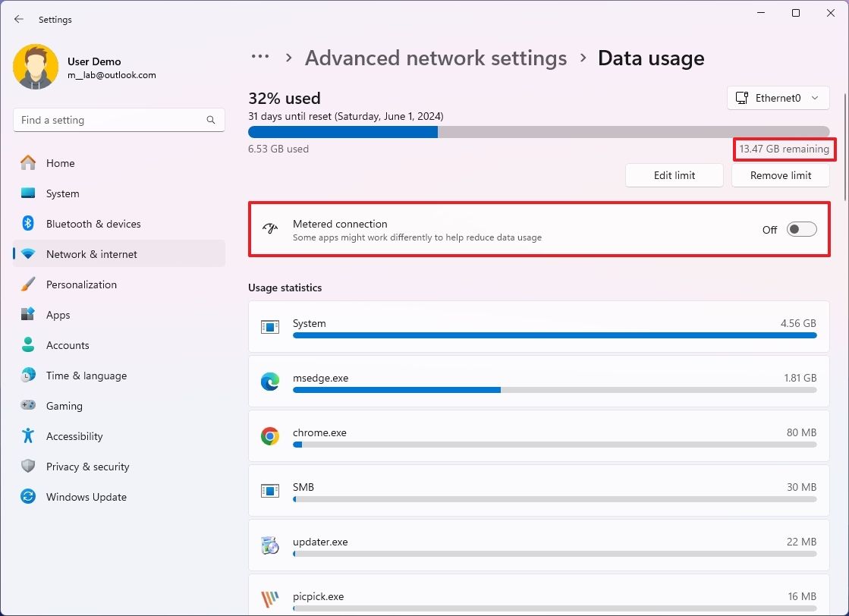Open Windows Update via its icon
The width and height of the screenshot is (849, 616).
pos(29,497)
